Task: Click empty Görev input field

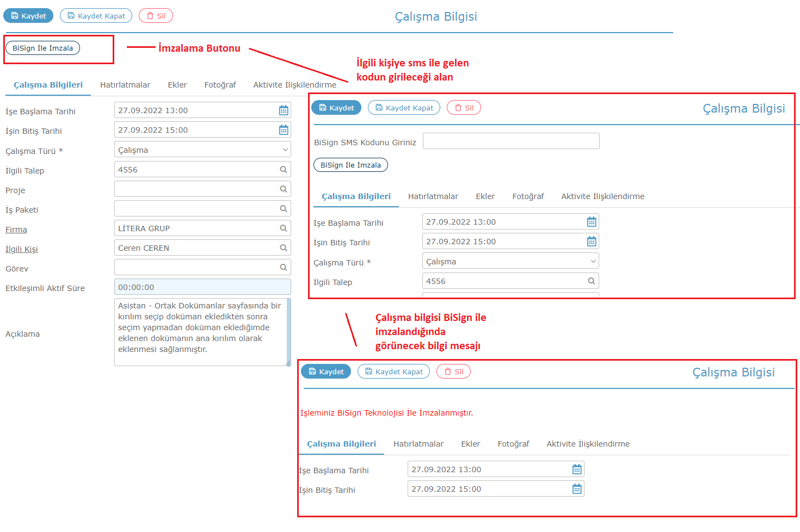Action: click(x=202, y=267)
